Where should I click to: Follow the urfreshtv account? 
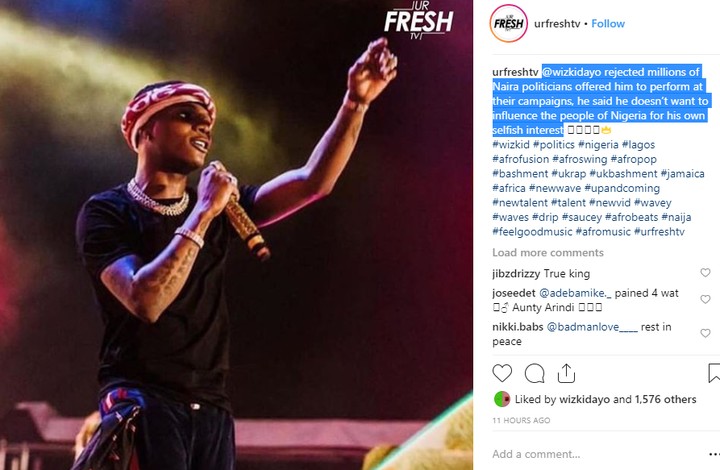[x=608, y=23]
